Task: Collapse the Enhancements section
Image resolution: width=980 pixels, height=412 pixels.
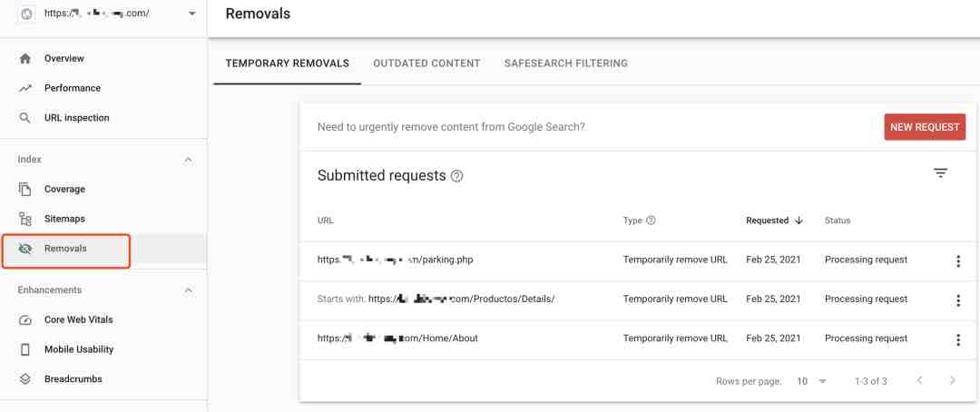Action: click(188, 290)
